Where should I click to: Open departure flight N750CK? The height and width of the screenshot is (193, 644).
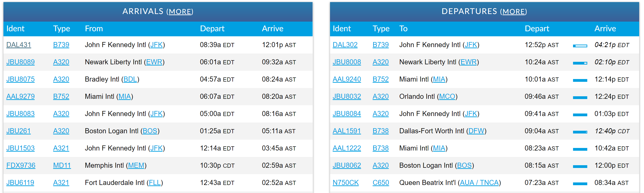(x=345, y=182)
